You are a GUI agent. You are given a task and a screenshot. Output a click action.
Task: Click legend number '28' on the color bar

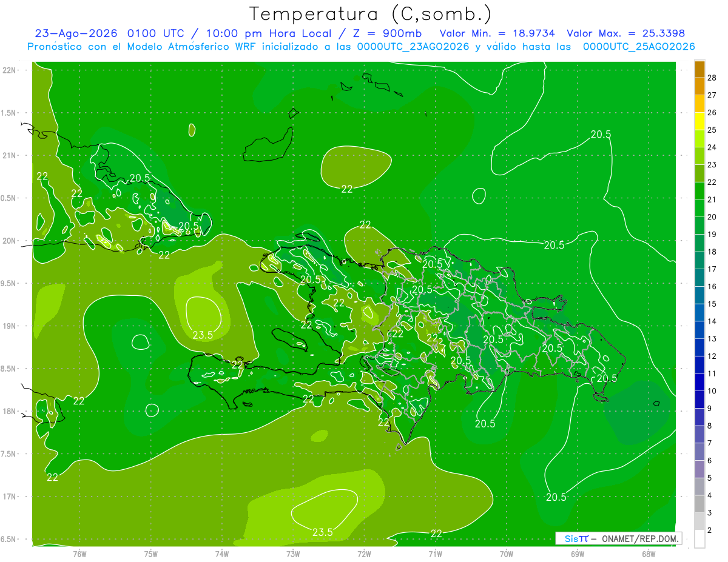712,78
